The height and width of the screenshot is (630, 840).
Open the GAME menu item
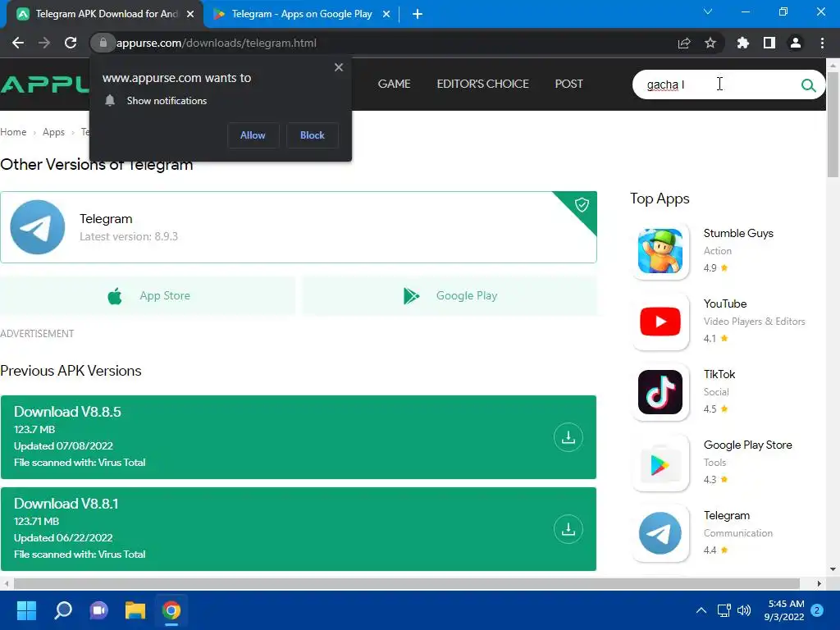(395, 84)
